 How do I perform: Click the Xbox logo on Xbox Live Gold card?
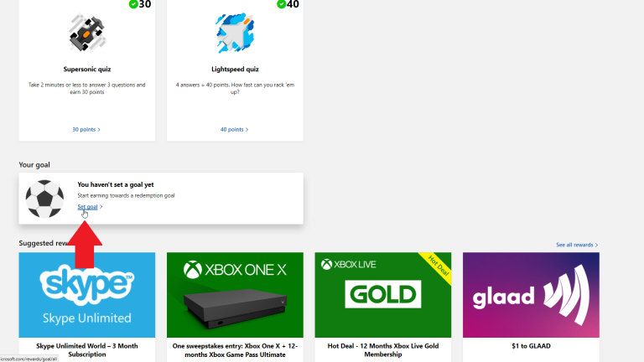pos(326,264)
